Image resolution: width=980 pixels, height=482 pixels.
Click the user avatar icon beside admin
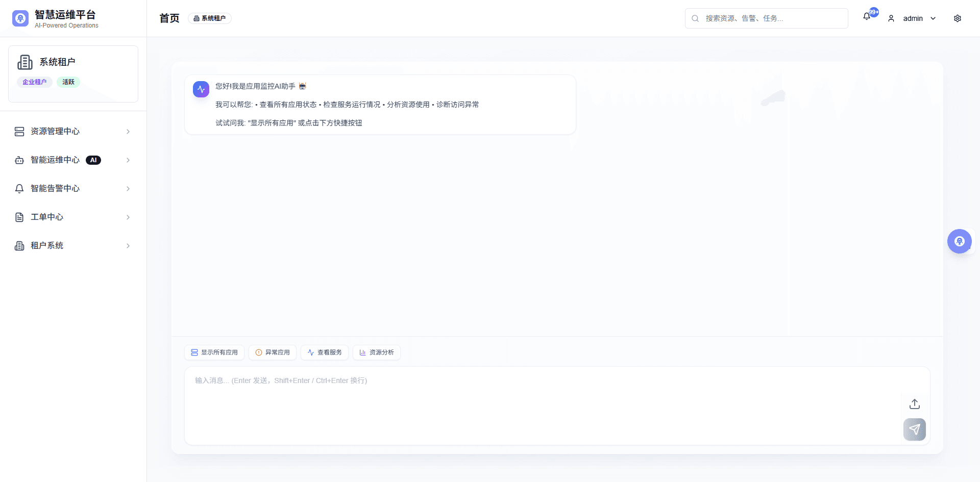coord(891,18)
